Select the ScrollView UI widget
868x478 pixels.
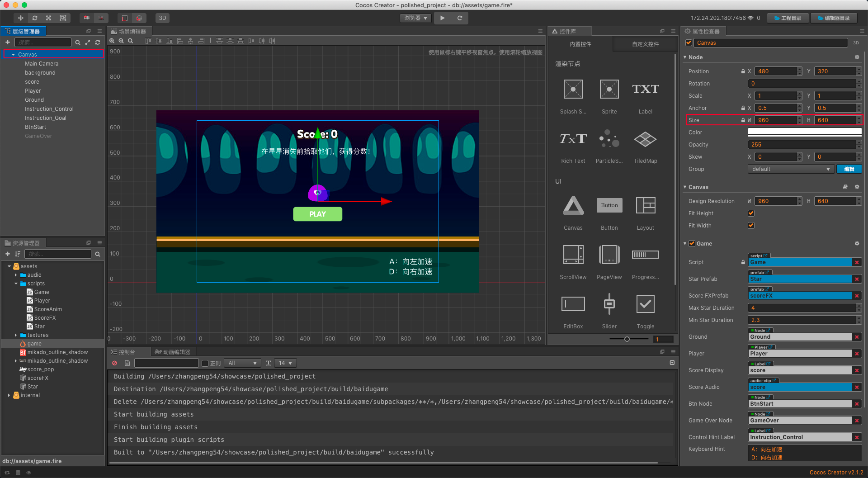point(573,255)
